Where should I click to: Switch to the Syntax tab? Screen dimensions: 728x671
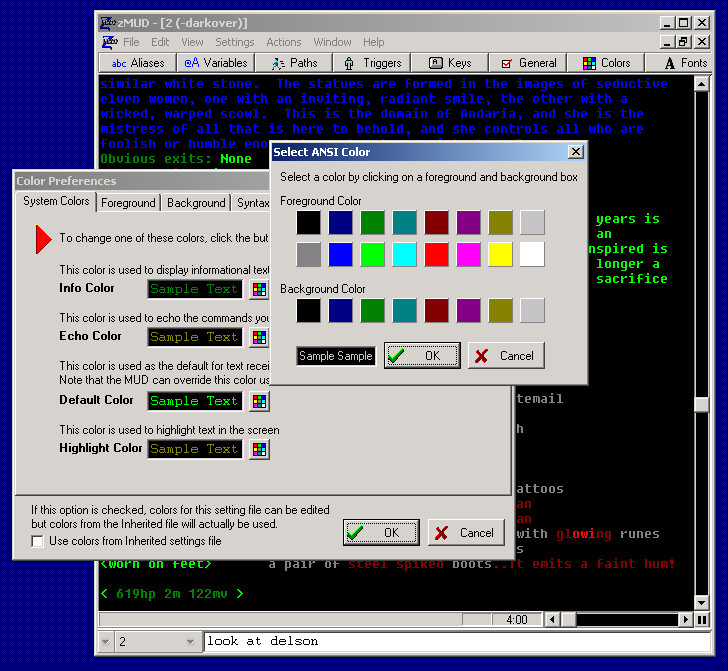(x=252, y=203)
